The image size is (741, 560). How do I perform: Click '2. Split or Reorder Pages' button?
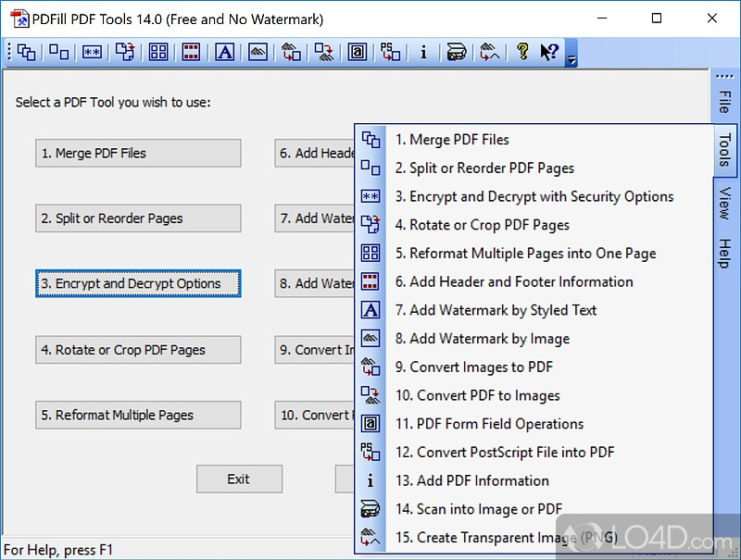138,218
